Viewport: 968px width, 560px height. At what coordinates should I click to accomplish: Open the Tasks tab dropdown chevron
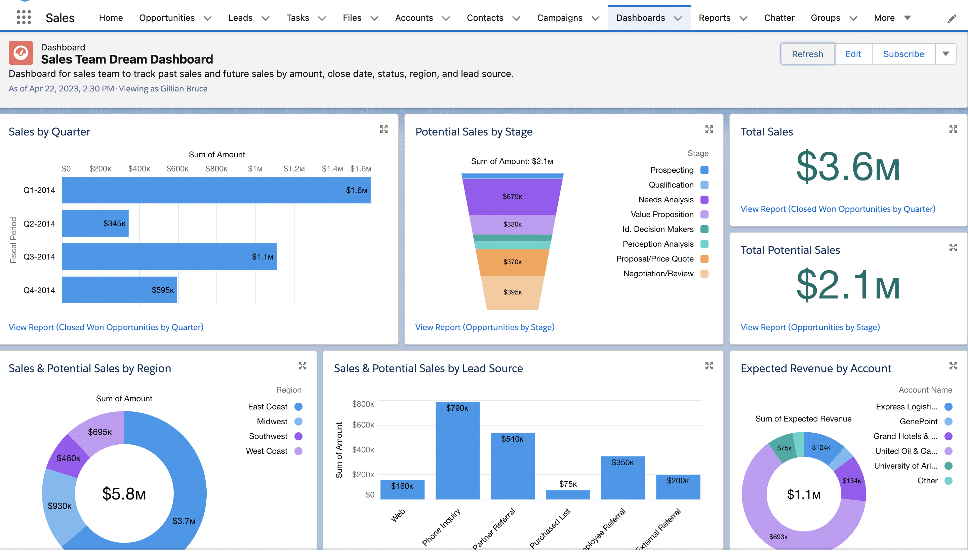tap(322, 18)
